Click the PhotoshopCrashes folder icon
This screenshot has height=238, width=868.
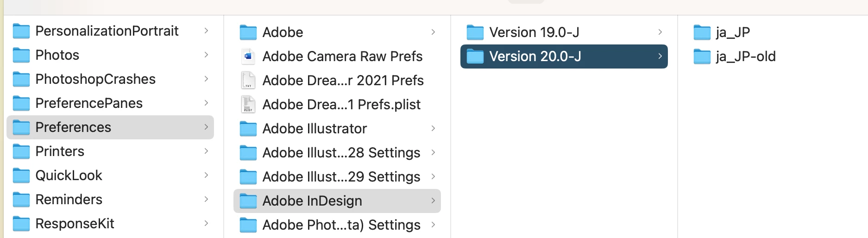21,79
